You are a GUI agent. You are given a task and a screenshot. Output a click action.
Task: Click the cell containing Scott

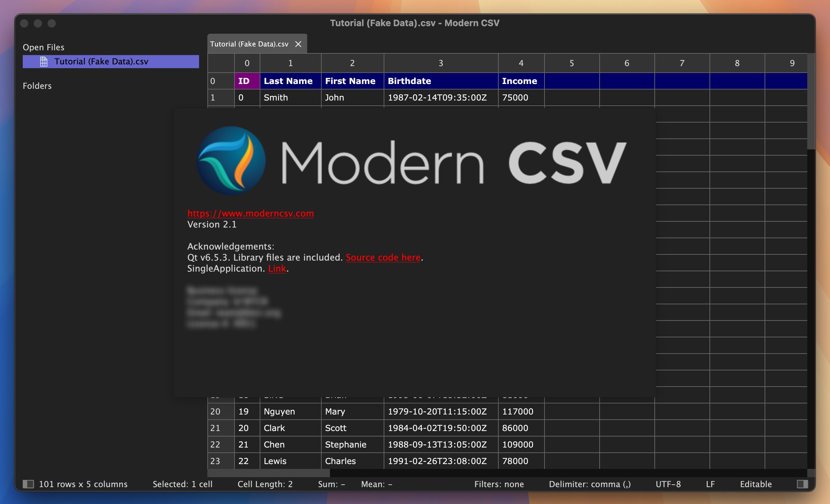[x=353, y=428]
